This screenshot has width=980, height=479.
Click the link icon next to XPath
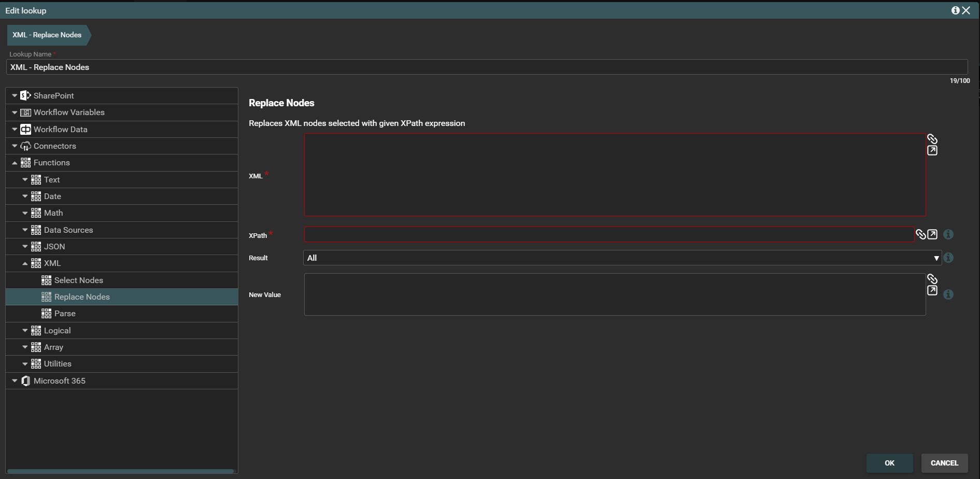920,234
